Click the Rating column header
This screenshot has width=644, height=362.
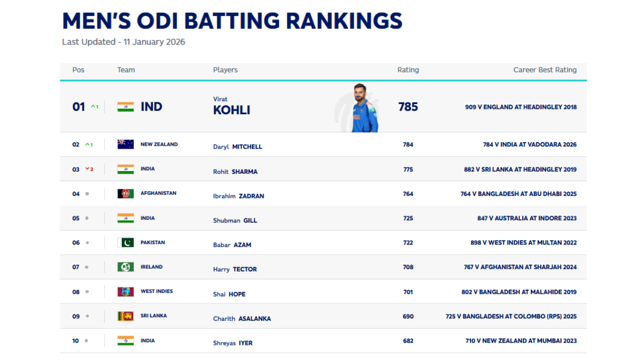(x=408, y=70)
